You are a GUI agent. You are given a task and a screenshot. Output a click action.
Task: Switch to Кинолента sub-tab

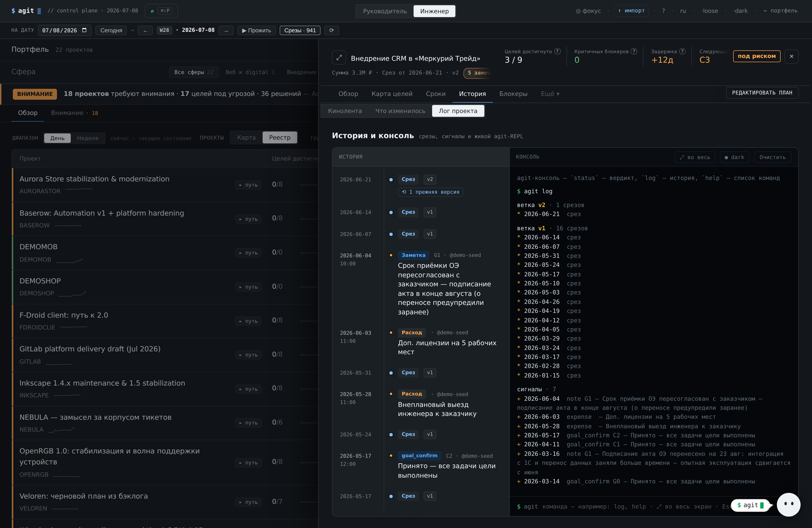345,111
